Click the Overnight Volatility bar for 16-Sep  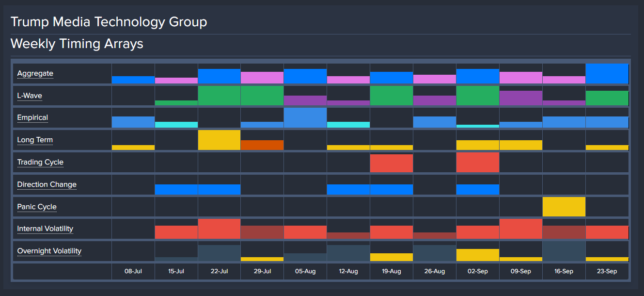[564, 251]
